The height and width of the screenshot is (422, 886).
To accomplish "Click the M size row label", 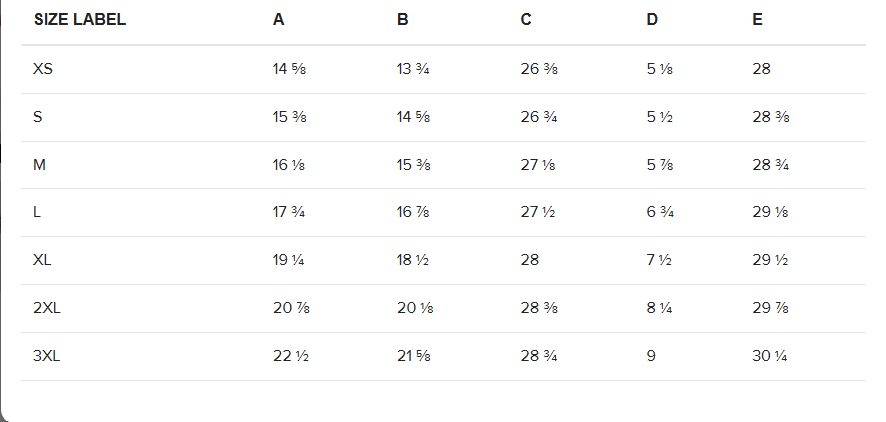I will point(40,165).
